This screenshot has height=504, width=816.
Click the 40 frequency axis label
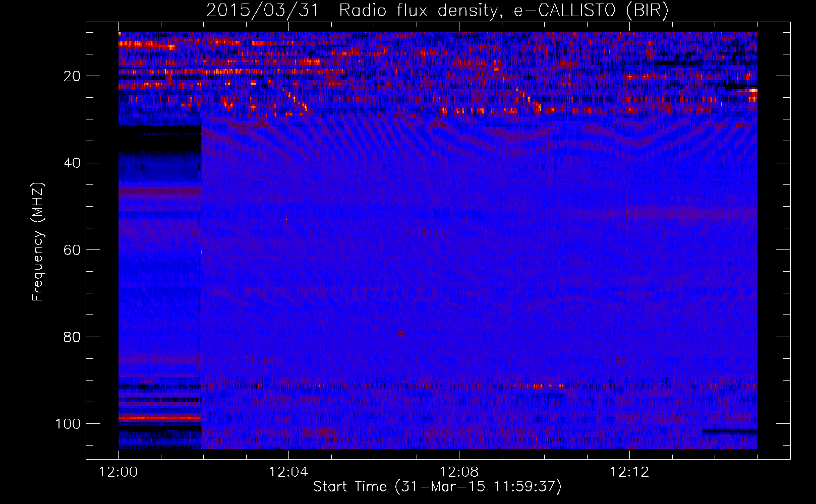pos(72,163)
